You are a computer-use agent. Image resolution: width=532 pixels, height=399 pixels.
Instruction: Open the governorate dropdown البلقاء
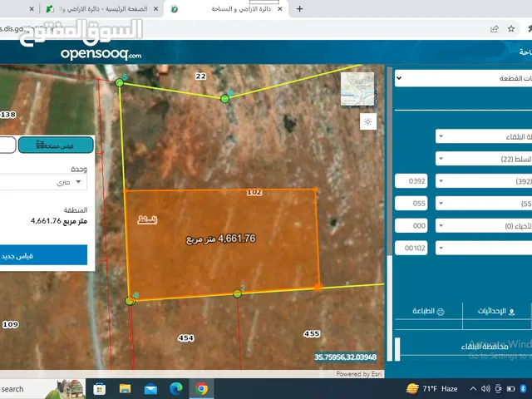[484, 136]
